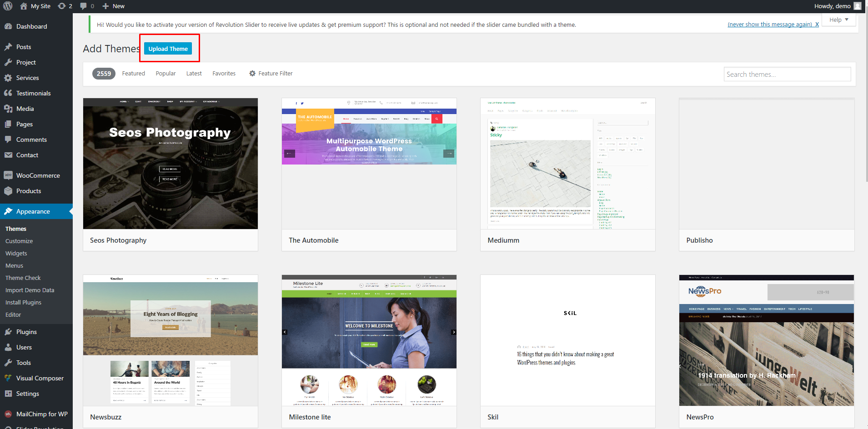The image size is (868, 429).
Task: Open Contact envelope icon in sidebar
Action: [x=8, y=155]
